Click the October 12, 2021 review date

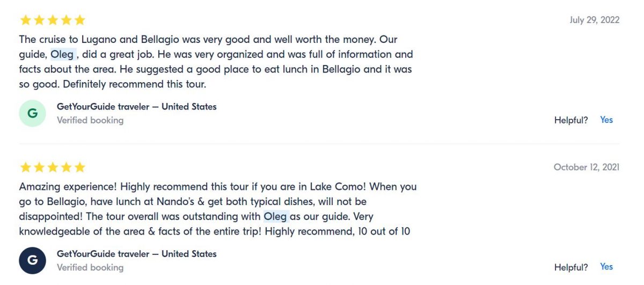[587, 167]
